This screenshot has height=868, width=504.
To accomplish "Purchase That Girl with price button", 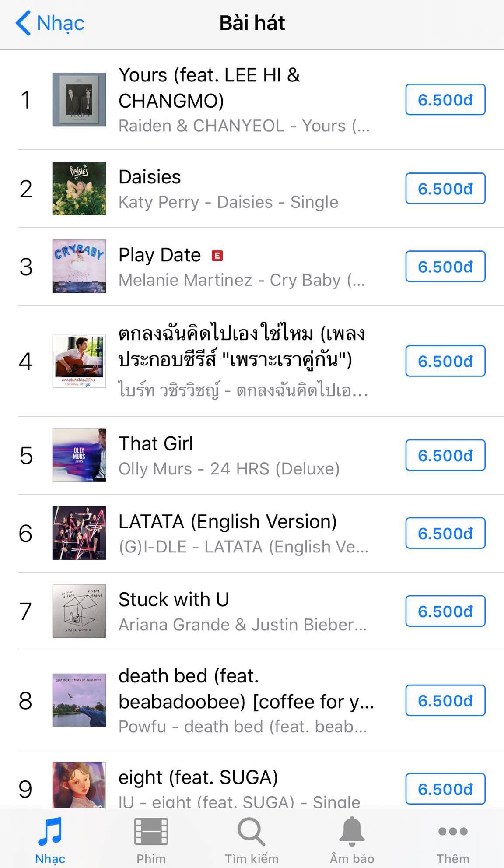I will [445, 455].
